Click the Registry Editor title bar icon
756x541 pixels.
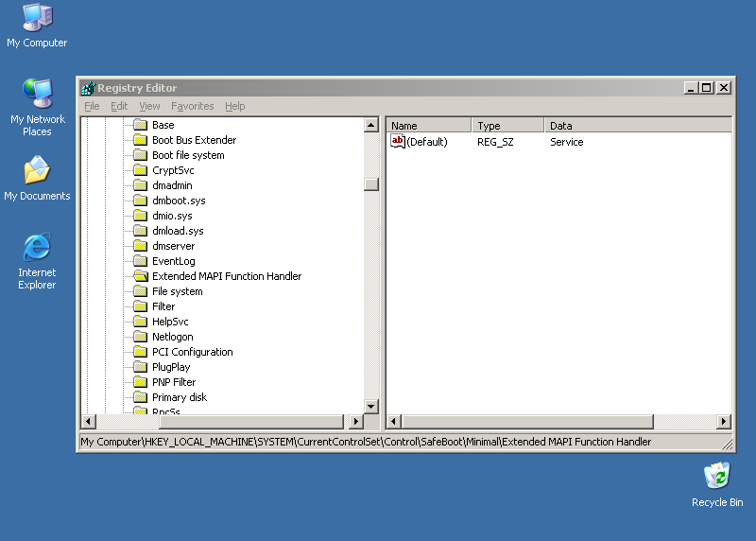[x=89, y=88]
